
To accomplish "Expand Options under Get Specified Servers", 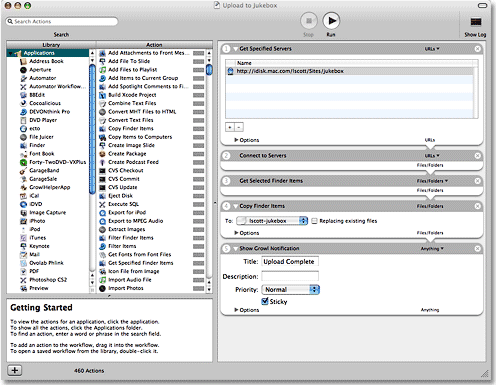I will click(236, 140).
